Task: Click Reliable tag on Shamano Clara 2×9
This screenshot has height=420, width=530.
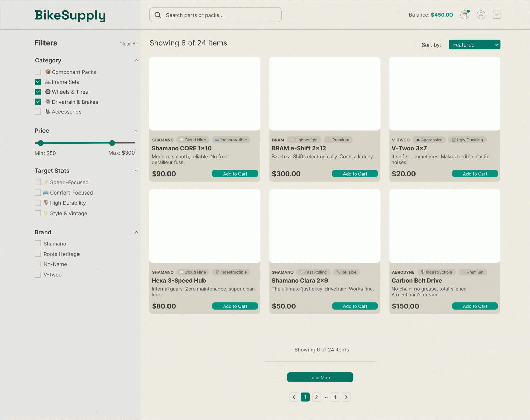Action: (x=347, y=272)
